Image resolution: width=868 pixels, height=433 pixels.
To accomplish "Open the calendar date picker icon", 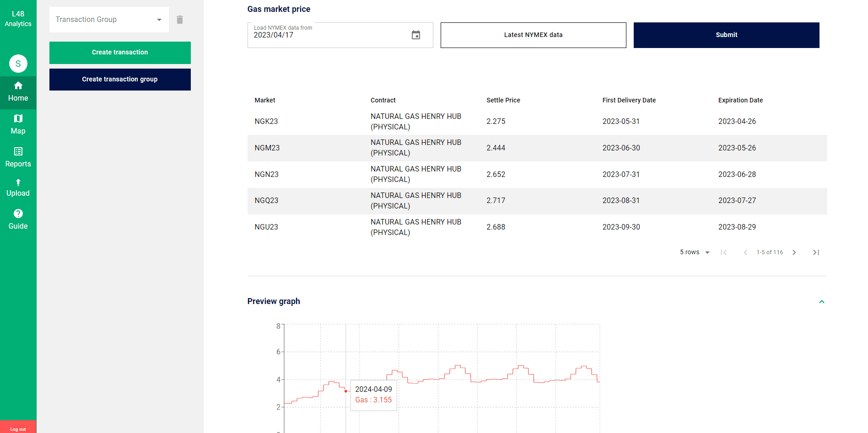I will [x=416, y=35].
